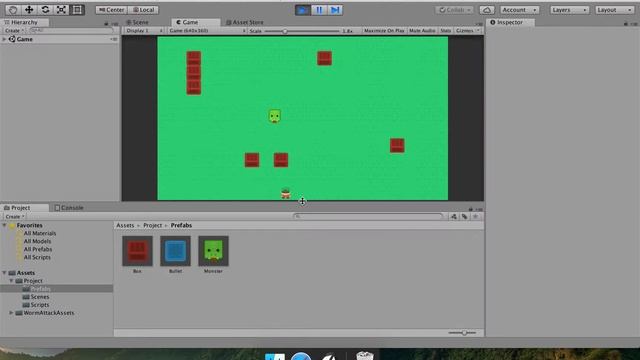Click the Project search field
This screenshot has height=360, width=640.
point(368,216)
